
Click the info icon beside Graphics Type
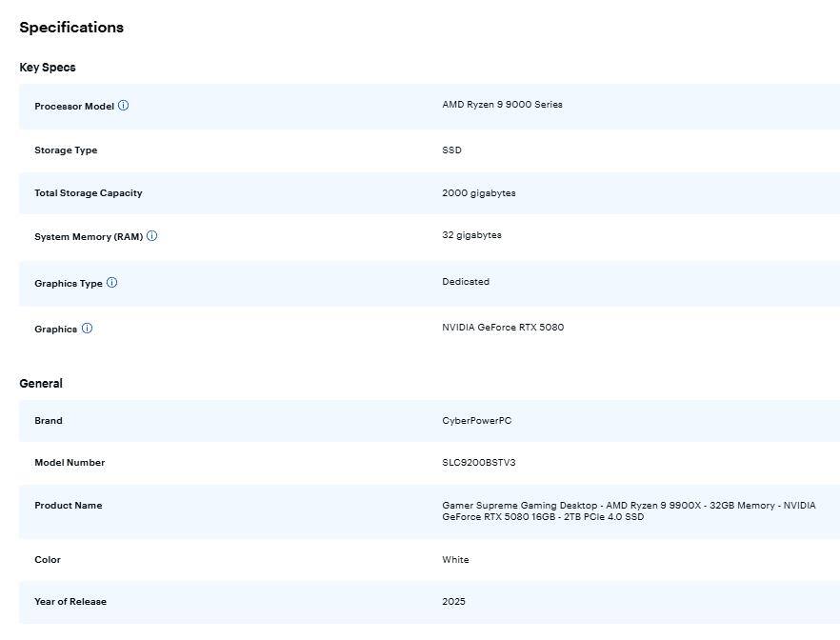[x=111, y=283]
